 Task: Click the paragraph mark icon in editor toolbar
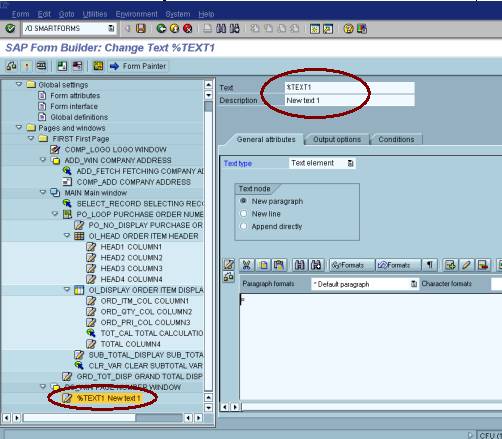[430, 265]
